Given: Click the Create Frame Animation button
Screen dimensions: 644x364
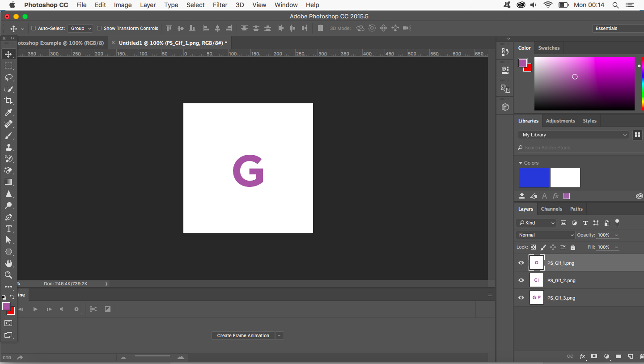Looking at the screenshot, I should click(x=243, y=335).
